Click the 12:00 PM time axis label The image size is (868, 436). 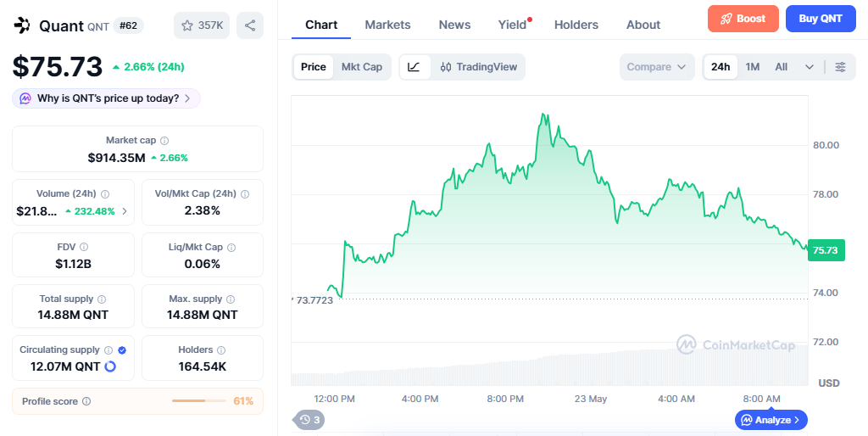(x=334, y=399)
